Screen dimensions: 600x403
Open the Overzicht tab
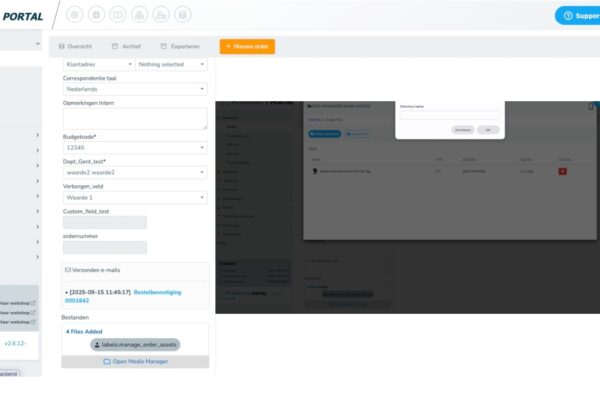76,46
